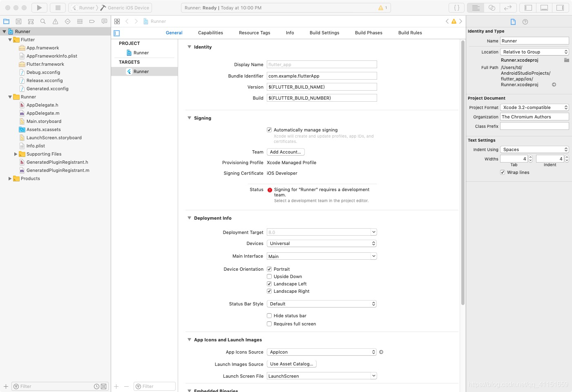The height and width of the screenshot is (392, 572).
Task: Open the Issue navigator warning icon
Action: click(x=55, y=21)
